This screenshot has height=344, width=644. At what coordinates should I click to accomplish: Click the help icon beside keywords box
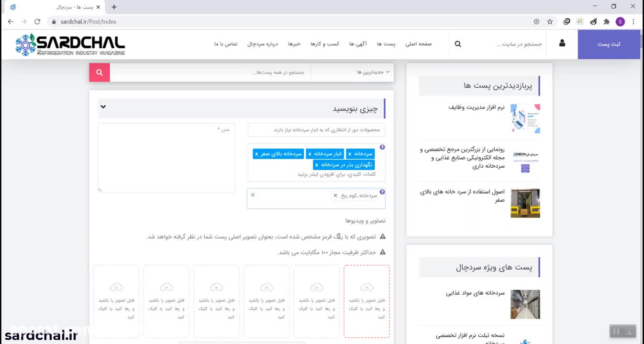tap(382, 148)
